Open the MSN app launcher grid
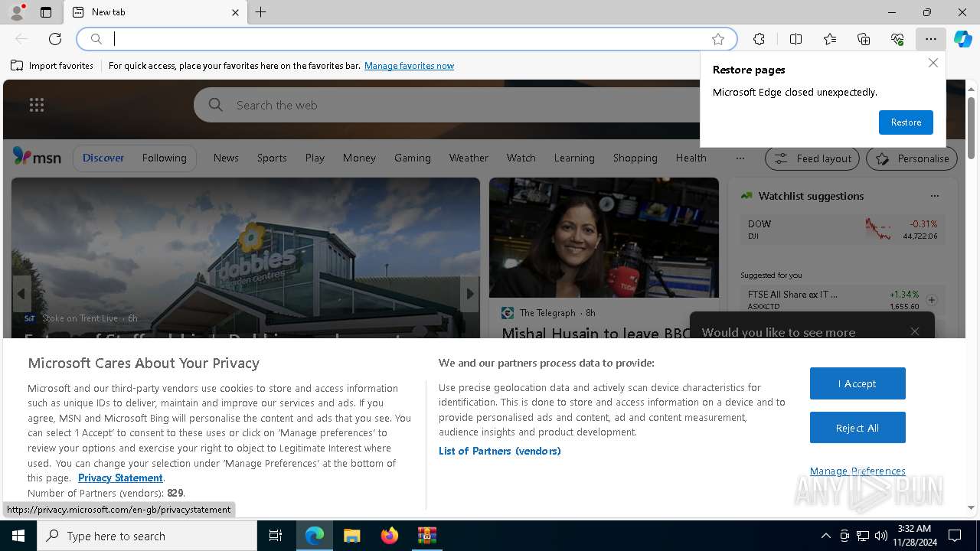The image size is (980, 551). click(x=36, y=105)
